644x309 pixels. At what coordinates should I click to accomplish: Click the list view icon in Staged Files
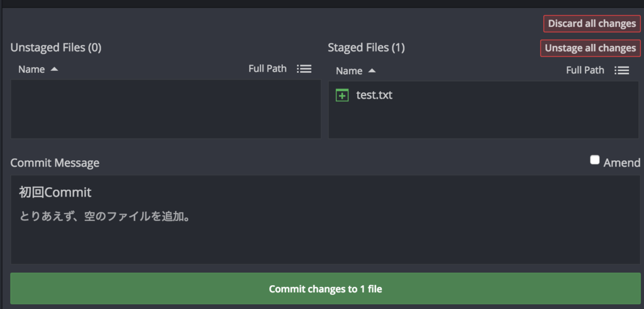pyautogui.click(x=621, y=70)
